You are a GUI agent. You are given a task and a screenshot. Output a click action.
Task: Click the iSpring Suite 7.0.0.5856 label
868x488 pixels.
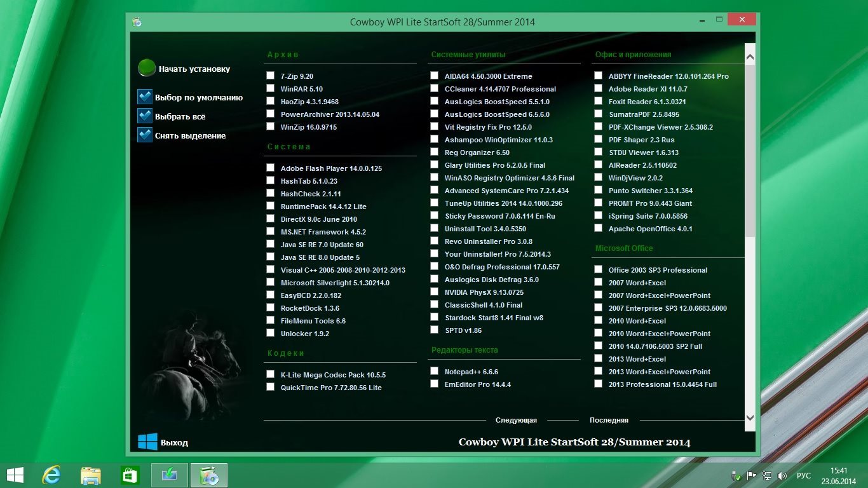648,216
